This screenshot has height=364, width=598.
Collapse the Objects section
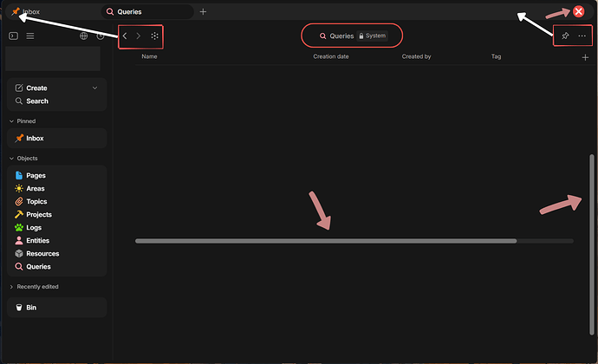point(11,159)
